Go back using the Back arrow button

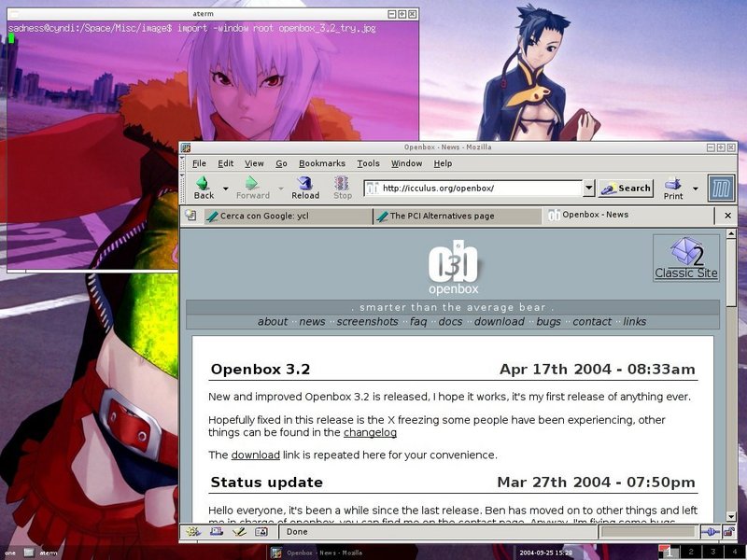point(204,188)
